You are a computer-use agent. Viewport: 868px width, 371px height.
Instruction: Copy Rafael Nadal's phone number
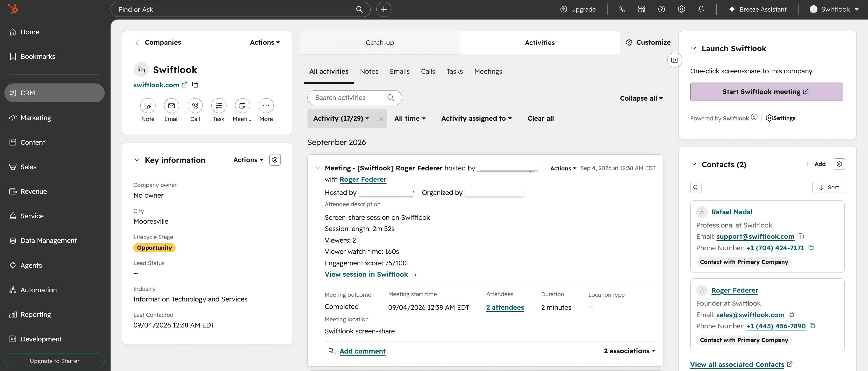[x=812, y=248]
